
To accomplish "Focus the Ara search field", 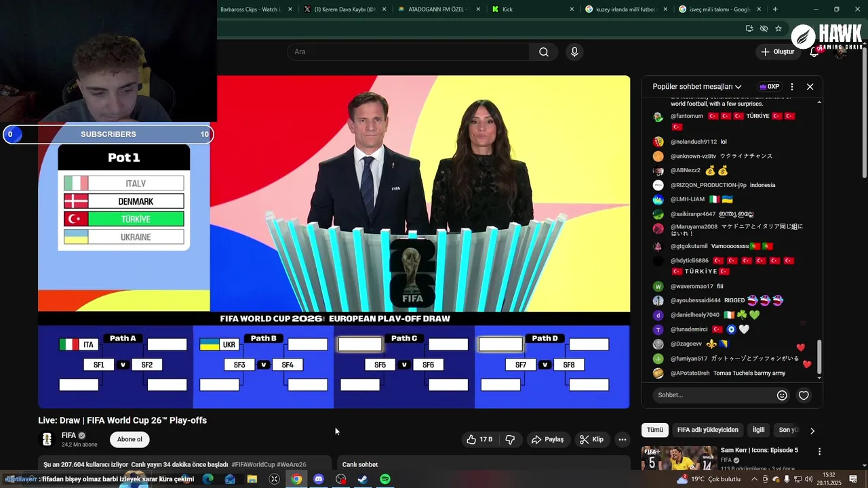I will tap(409, 52).
